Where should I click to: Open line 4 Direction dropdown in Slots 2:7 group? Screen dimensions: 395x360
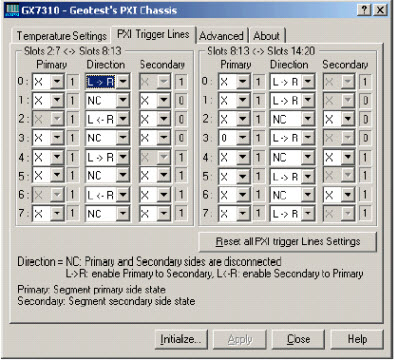[x=108, y=157]
